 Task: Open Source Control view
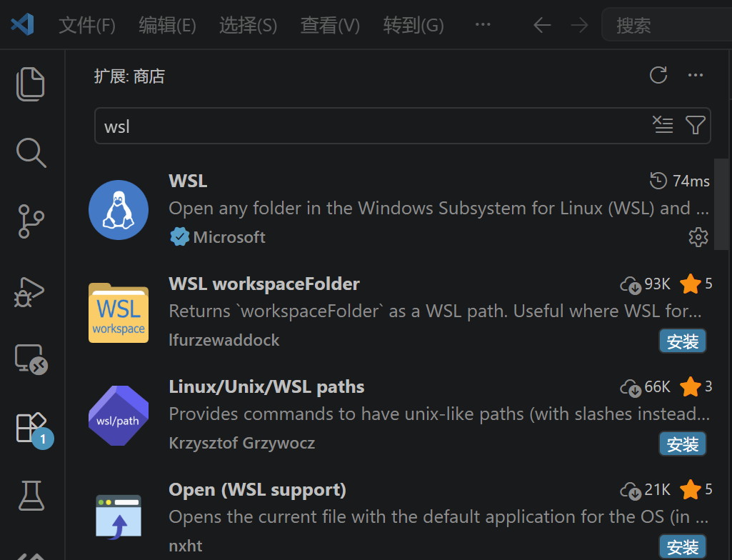tap(31, 221)
